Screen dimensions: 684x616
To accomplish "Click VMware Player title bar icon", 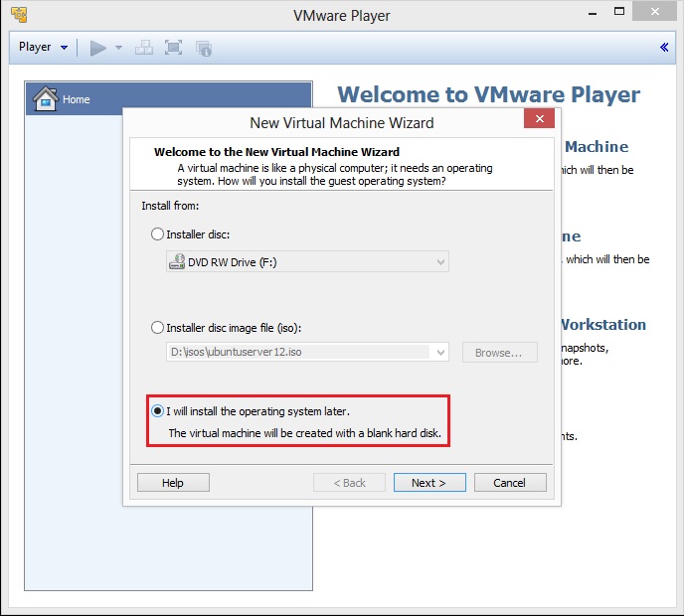I will pyautogui.click(x=19, y=14).
